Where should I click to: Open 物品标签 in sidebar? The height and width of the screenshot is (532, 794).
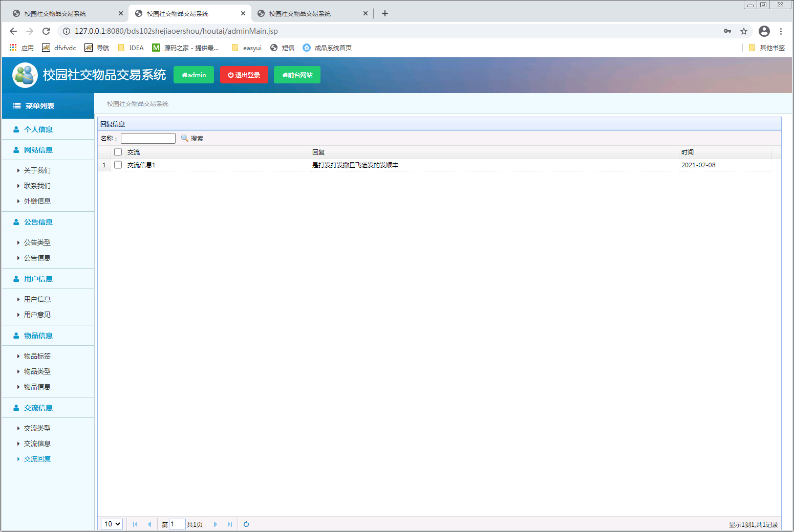point(37,356)
